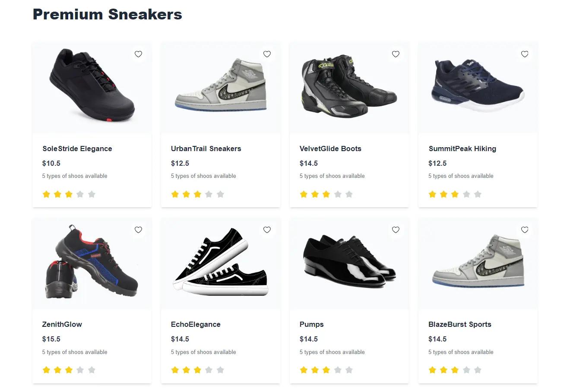Open the Pumps product image

pos(349,261)
